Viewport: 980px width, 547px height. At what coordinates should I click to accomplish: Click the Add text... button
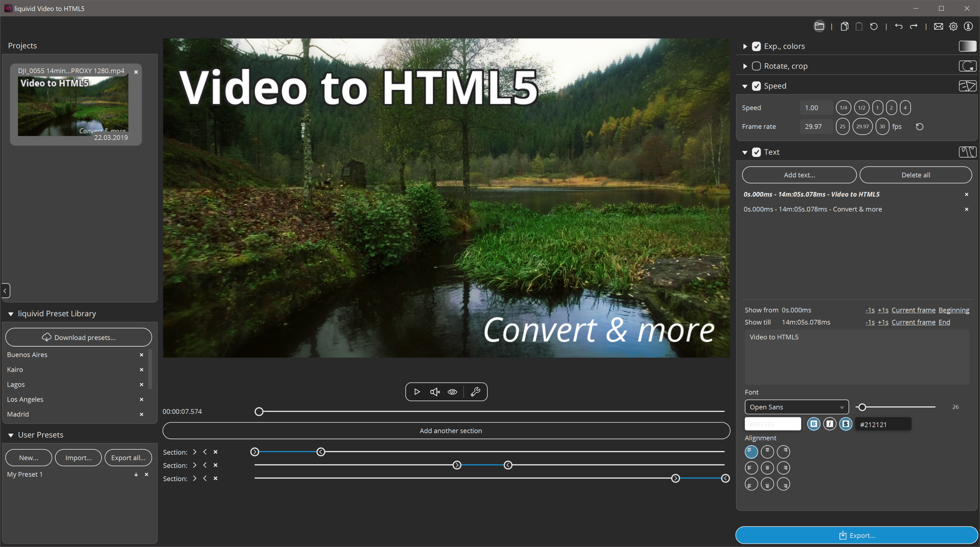(799, 175)
